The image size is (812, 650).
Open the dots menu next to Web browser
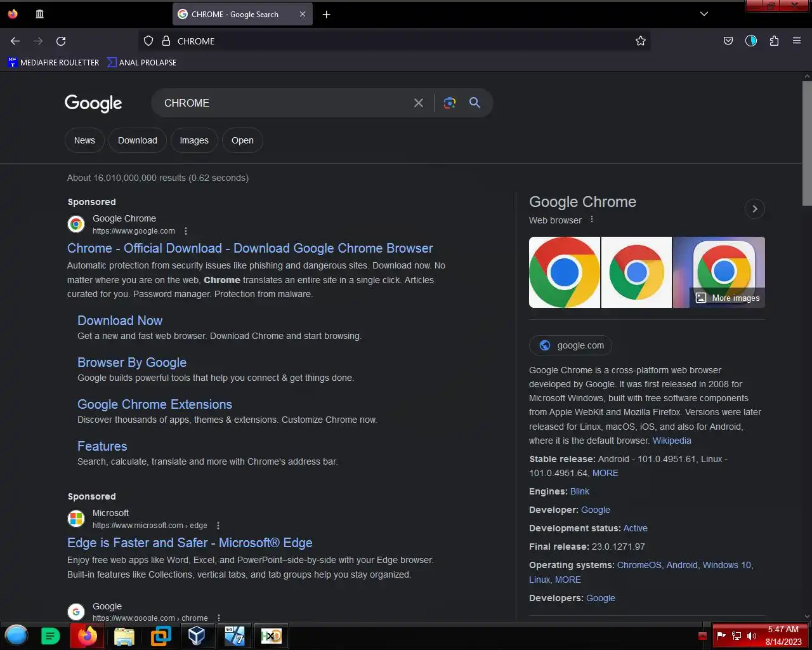coord(592,220)
